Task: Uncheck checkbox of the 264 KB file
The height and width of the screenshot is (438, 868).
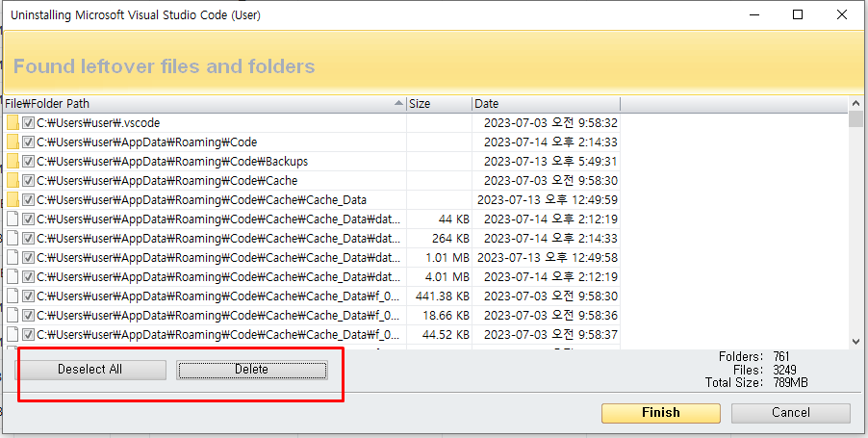Action: 28,239
